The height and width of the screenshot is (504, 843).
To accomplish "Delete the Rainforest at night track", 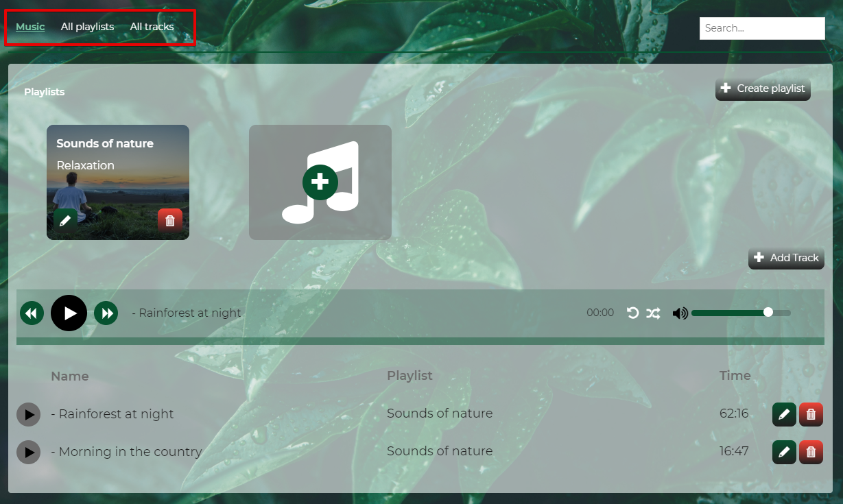I will (x=811, y=414).
